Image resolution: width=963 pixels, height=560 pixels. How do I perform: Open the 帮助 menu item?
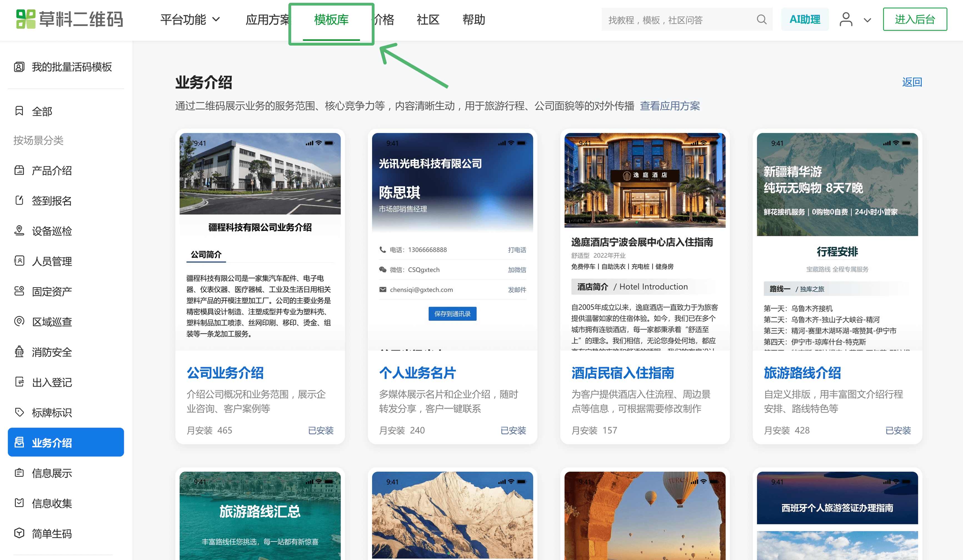point(473,19)
